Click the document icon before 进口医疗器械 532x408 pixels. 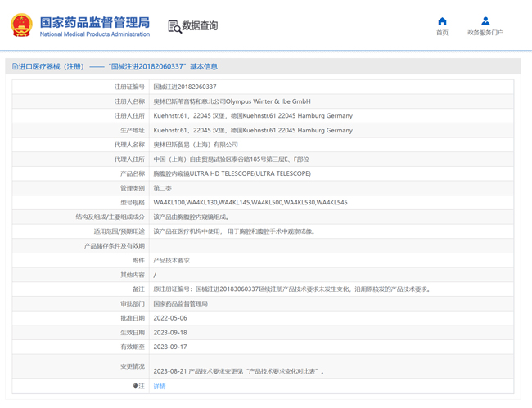point(15,67)
